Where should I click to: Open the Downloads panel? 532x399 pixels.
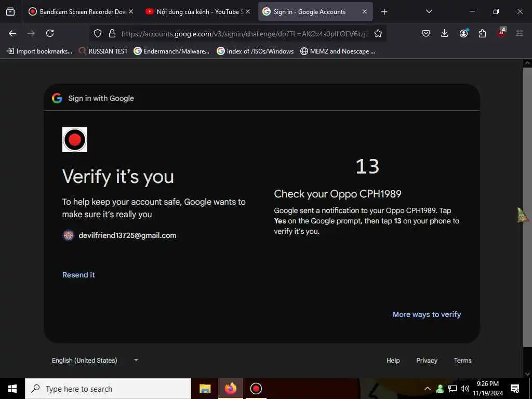(x=445, y=33)
